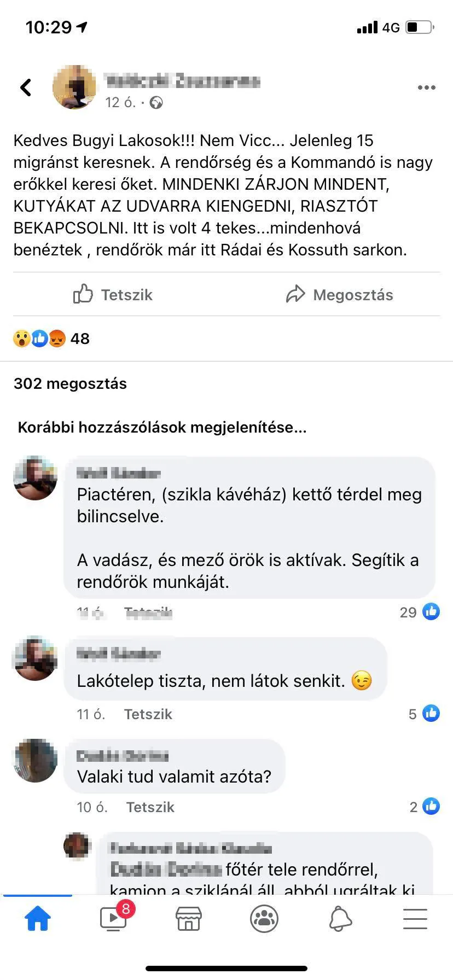453x980 pixels.
Task: Open the Marketplace storefront icon
Action: point(189,919)
